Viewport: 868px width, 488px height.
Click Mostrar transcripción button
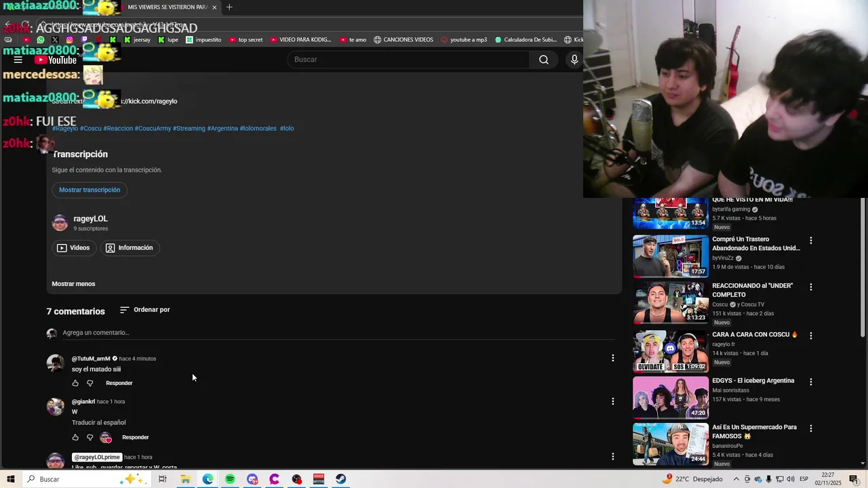tap(90, 190)
